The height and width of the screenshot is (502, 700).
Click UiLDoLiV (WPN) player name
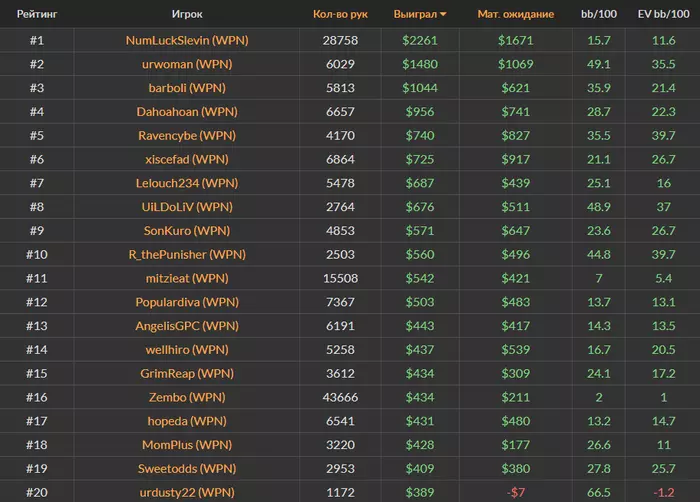[x=187, y=207]
